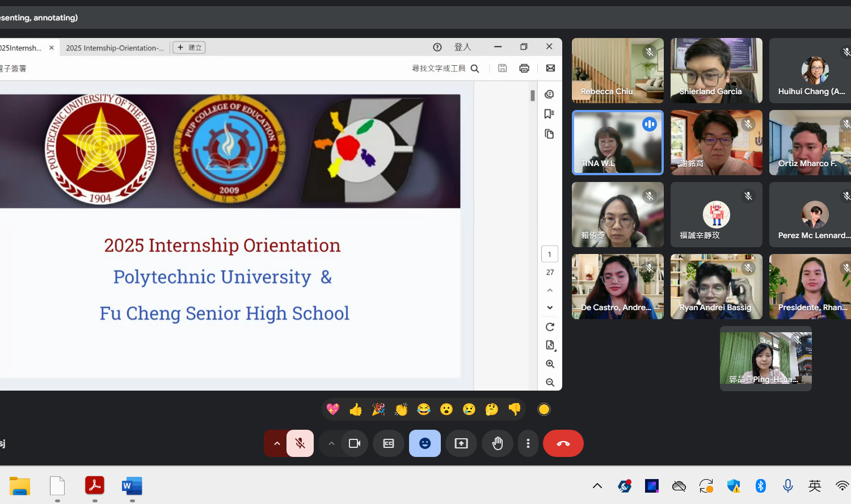The image size is (851, 504).
Task: Open Wi-Fi network settings
Action: click(842, 486)
